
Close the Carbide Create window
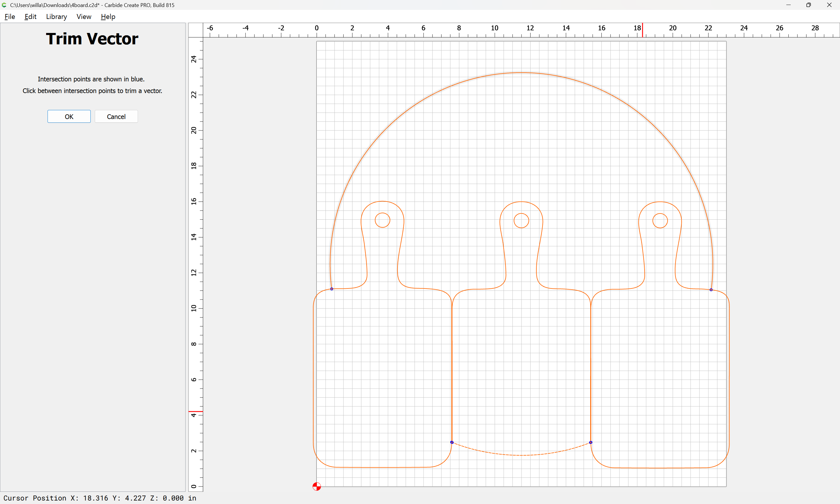pos(829,5)
